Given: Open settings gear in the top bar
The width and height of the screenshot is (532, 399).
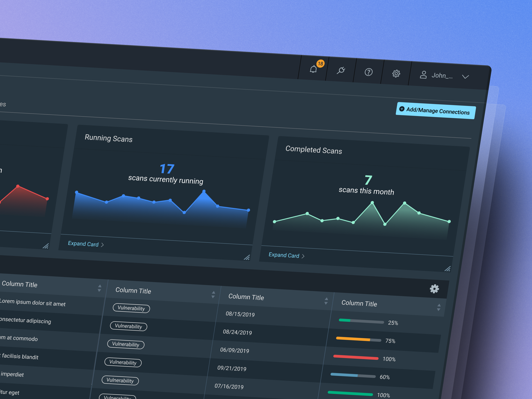Looking at the screenshot, I should point(396,73).
